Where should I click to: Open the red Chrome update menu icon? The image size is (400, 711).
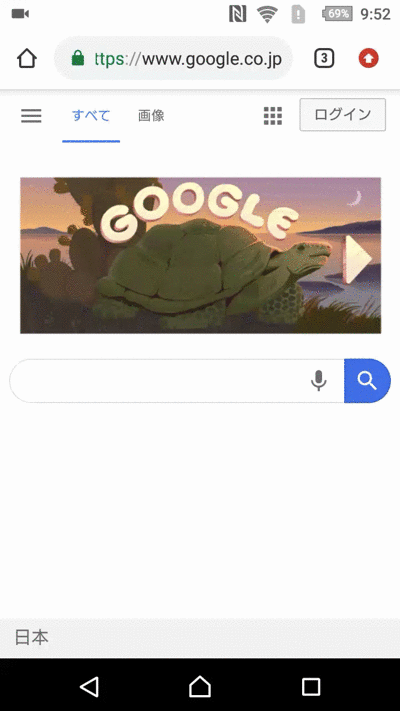click(x=368, y=58)
